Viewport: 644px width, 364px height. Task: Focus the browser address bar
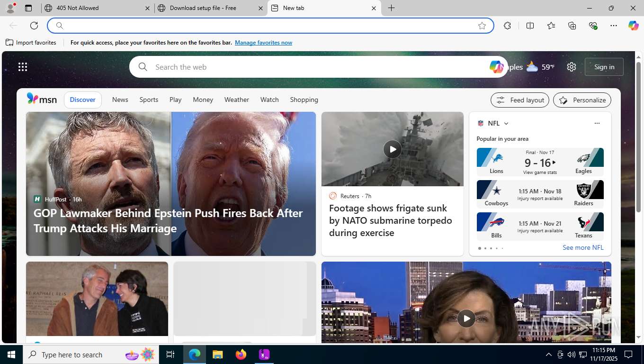point(270,26)
